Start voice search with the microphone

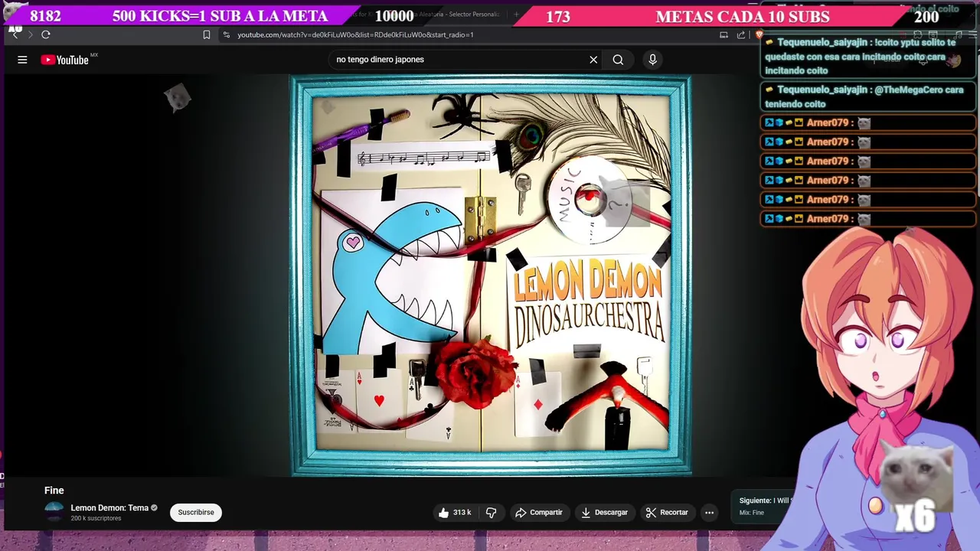click(x=652, y=60)
